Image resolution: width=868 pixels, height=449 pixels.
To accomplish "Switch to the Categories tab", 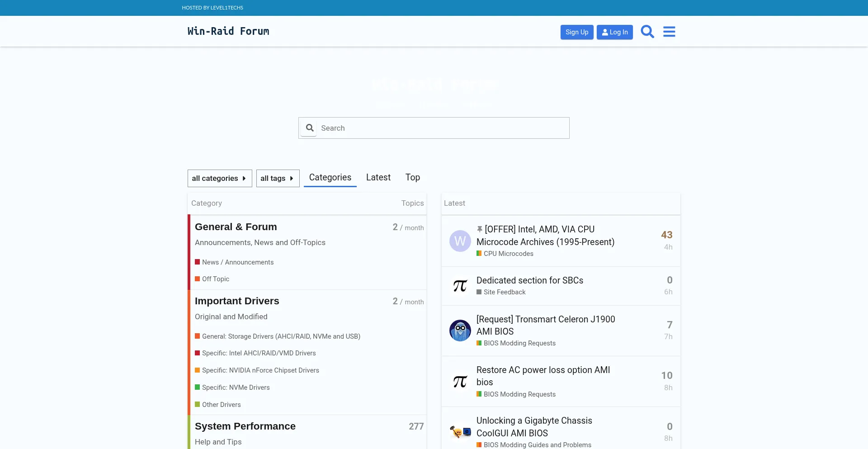I will pyautogui.click(x=330, y=177).
